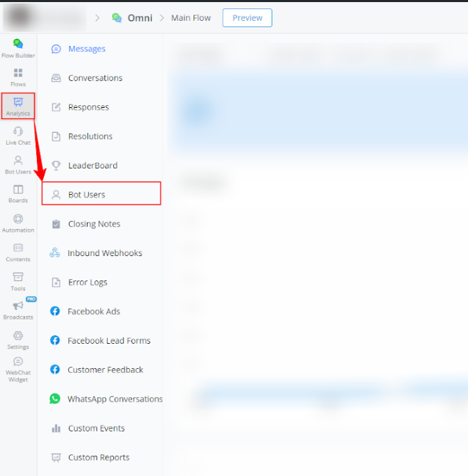This screenshot has height=476, width=468.
Task: Click the Flows grid icon
Action: tap(18, 77)
